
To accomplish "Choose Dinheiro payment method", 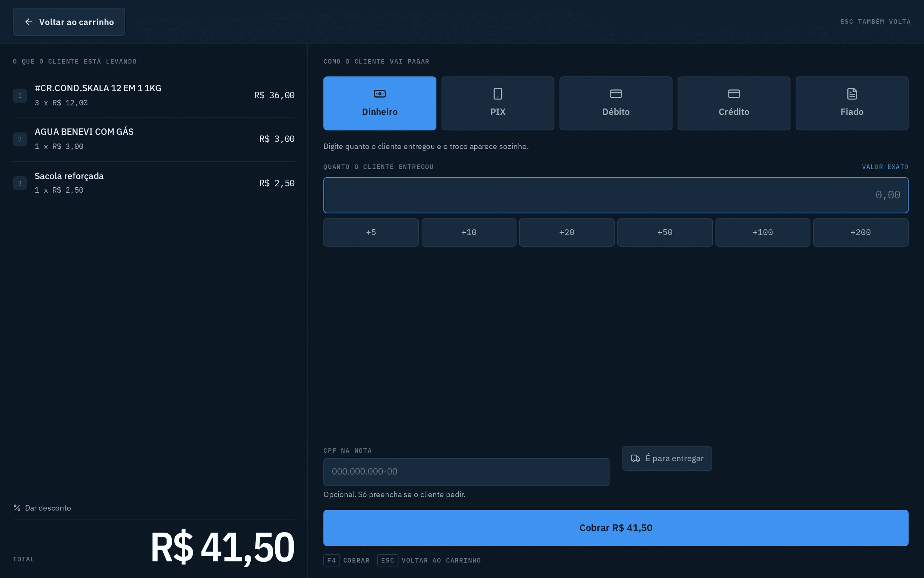I will pyautogui.click(x=380, y=103).
